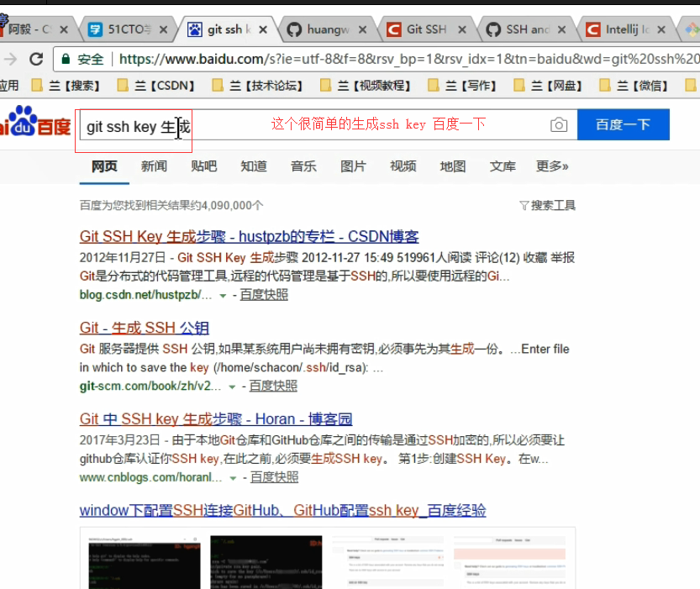The image size is (700, 589).
Task: Expand the 更多» categories
Action: [552, 166]
